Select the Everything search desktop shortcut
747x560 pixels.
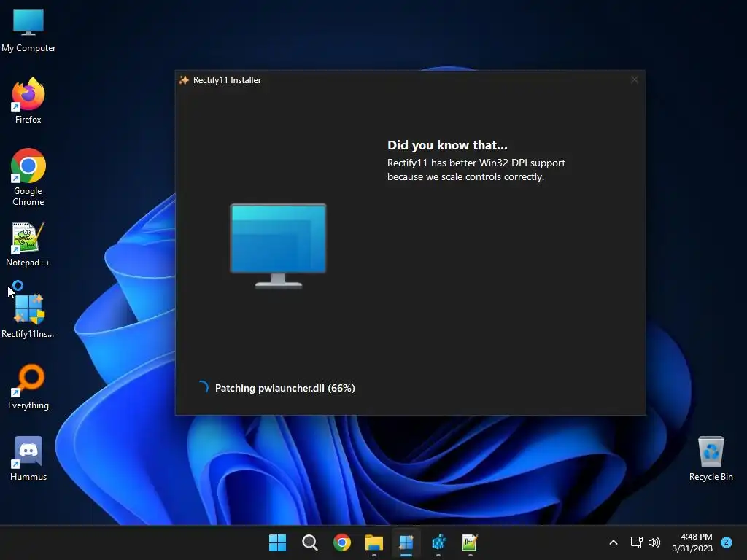point(28,386)
